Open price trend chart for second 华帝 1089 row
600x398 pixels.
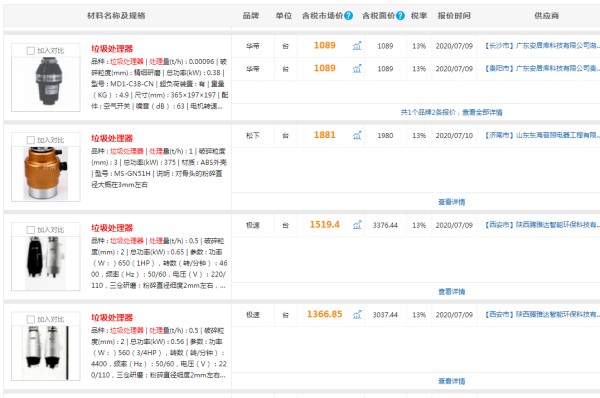(357, 69)
